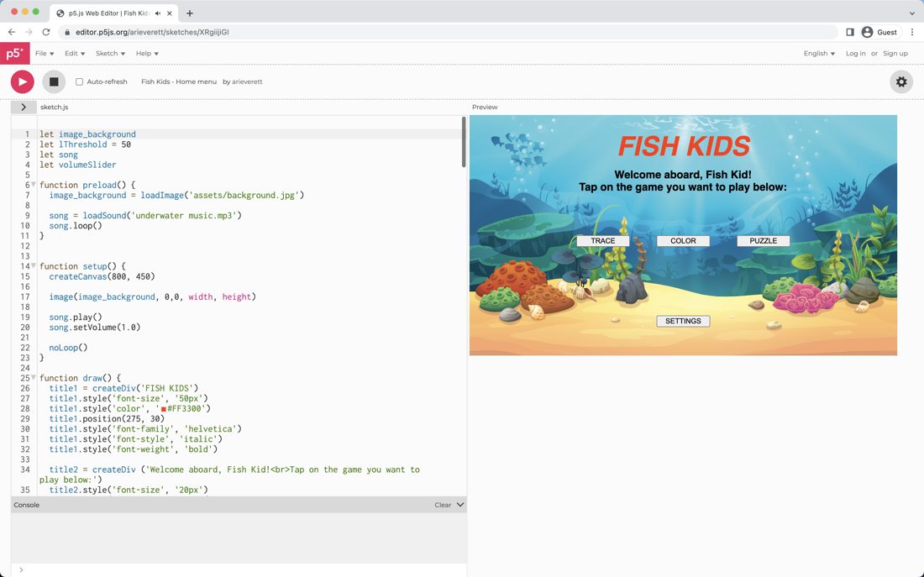
Task: Open the editor settings gear
Action: point(901,82)
